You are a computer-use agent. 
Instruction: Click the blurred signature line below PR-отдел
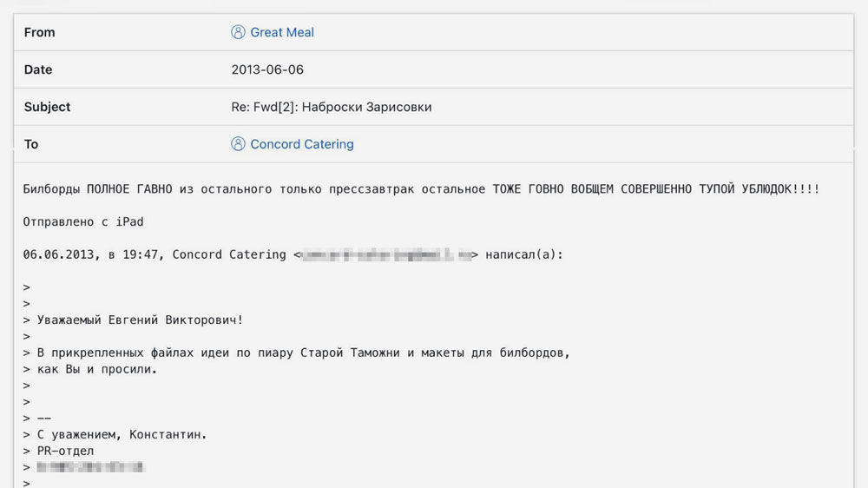[90, 467]
